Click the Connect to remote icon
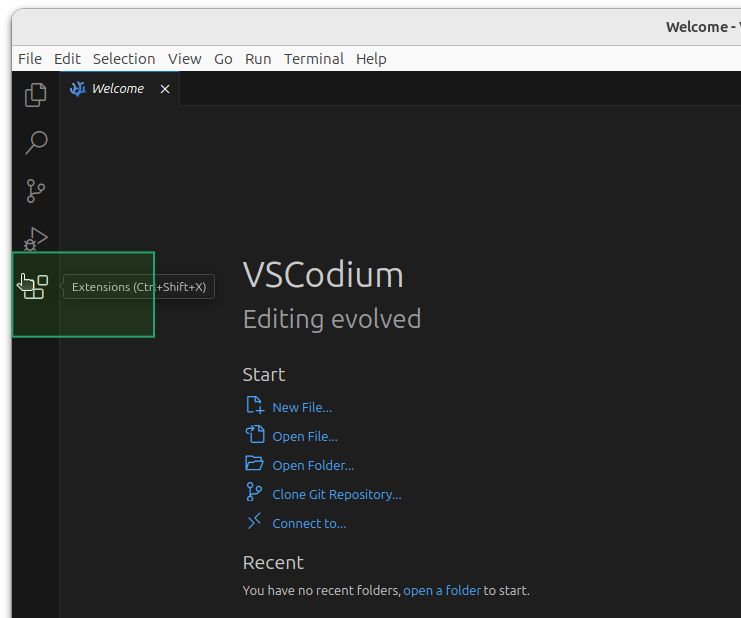741x618 pixels. [x=254, y=521]
